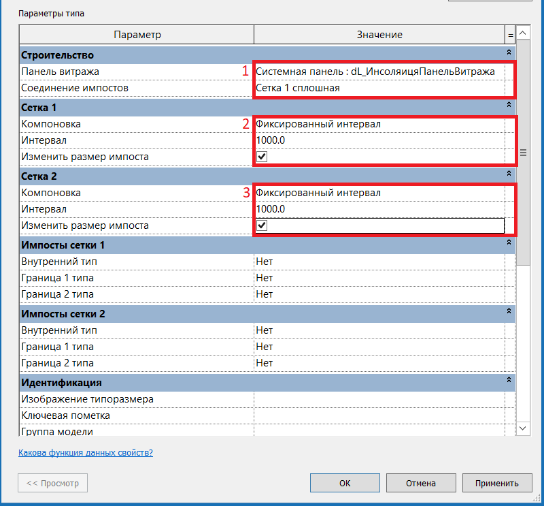This screenshot has width=544, height=506.
Task: Click the Применить button
Action: 497,483
